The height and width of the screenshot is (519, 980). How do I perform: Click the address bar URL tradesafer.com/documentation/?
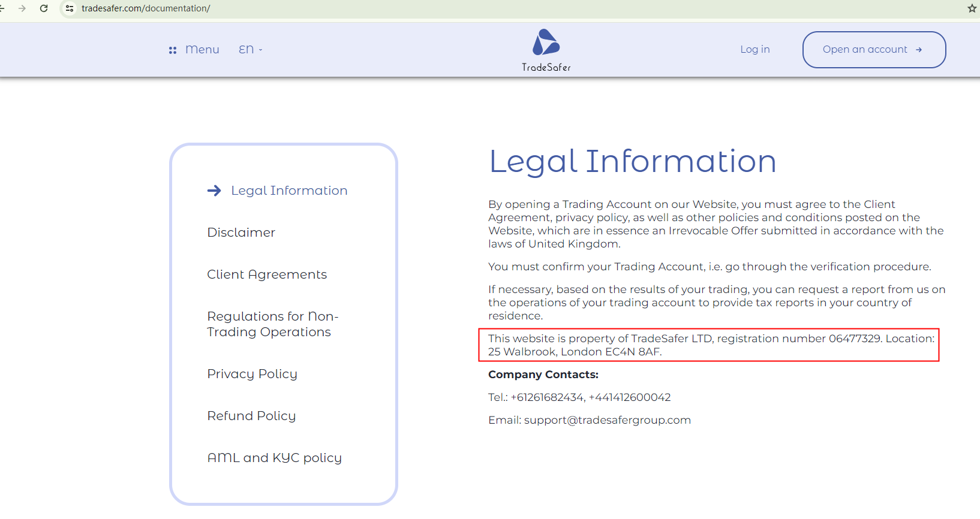pos(146,8)
